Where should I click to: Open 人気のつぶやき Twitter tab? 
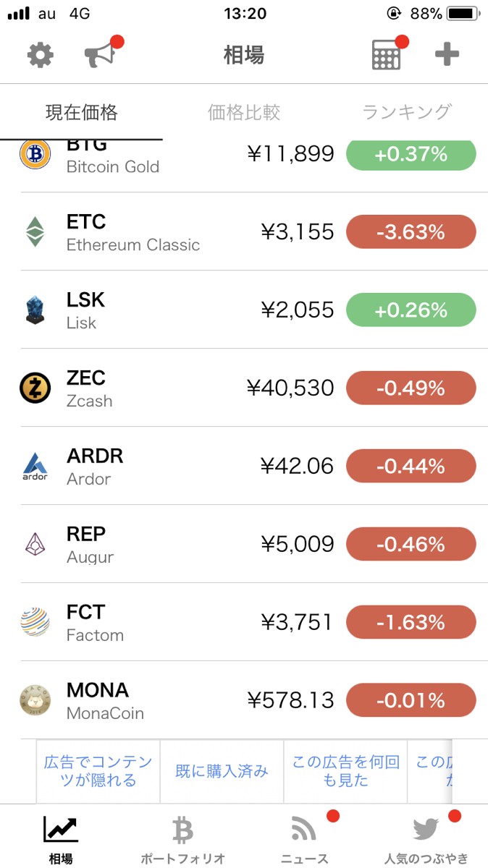(426, 839)
